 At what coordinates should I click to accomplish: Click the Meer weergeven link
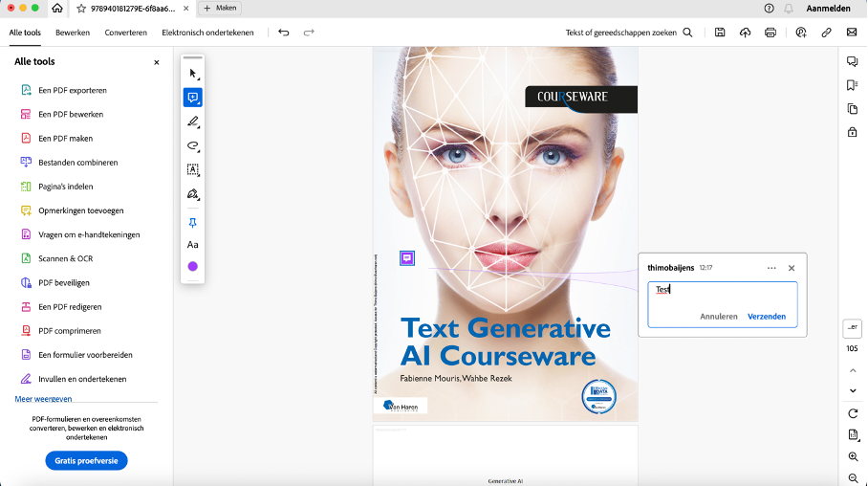(x=43, y=399)
